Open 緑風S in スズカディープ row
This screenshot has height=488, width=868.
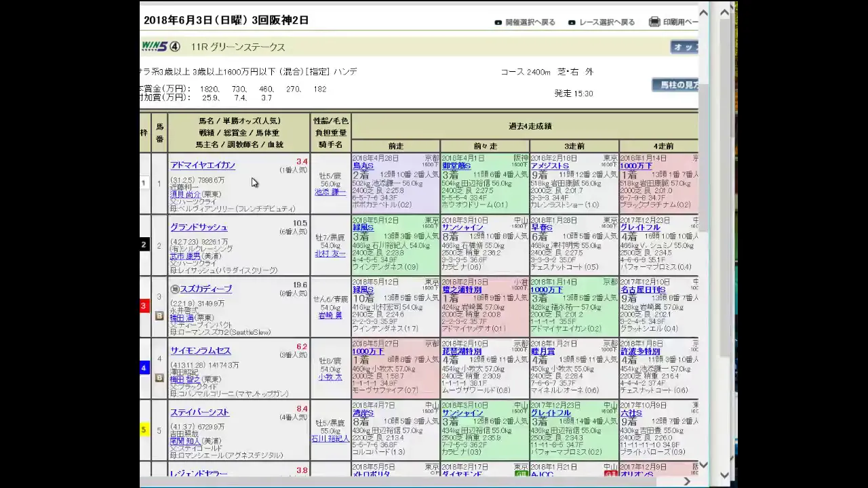363,289
